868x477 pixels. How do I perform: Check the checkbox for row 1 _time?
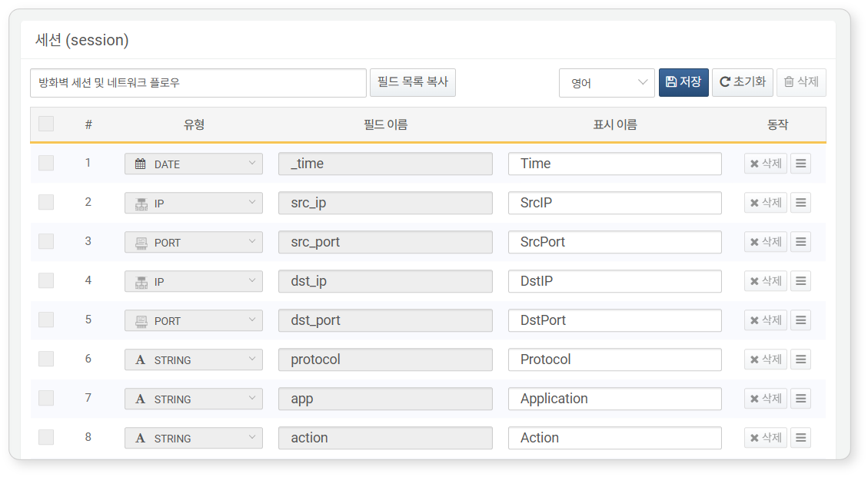pos(46,163)
